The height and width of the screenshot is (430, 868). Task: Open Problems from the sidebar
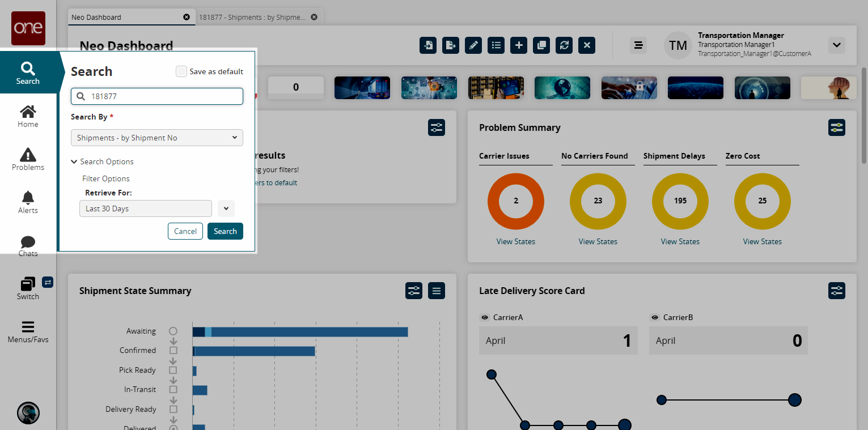coord(28,159)
